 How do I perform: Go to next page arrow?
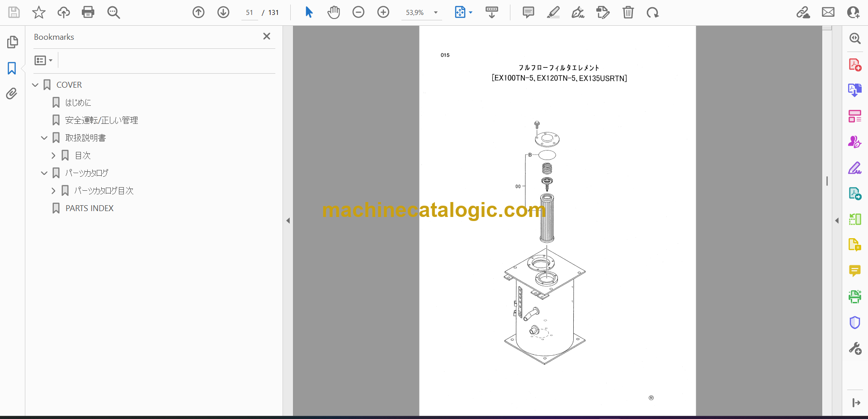click(x=223, y=12)
